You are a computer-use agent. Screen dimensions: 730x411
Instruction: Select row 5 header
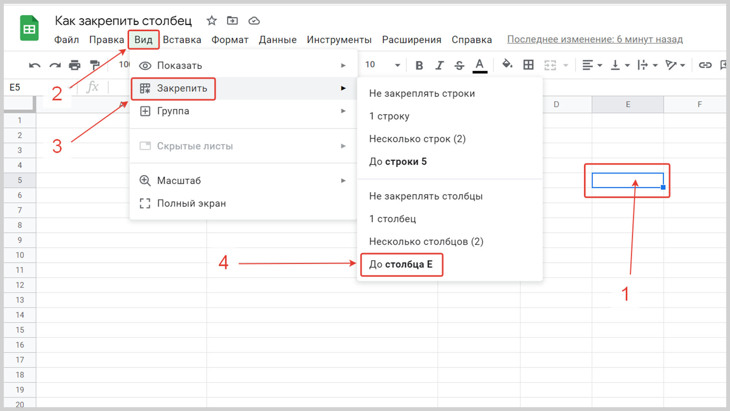[20, 180]
